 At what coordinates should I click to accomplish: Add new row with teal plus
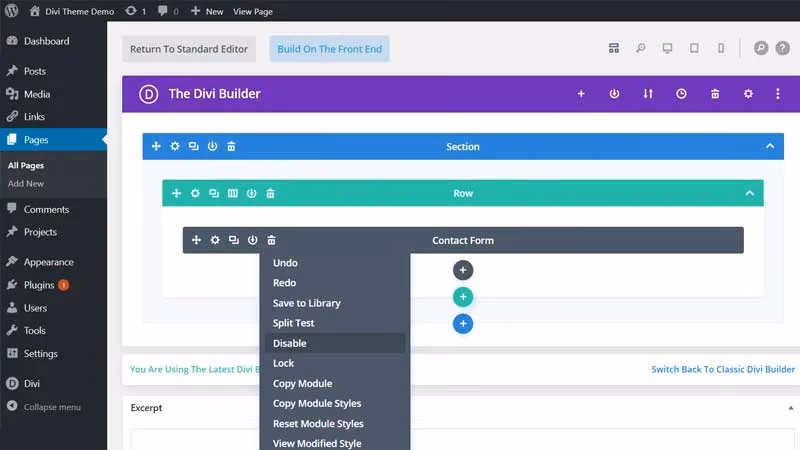463,297
